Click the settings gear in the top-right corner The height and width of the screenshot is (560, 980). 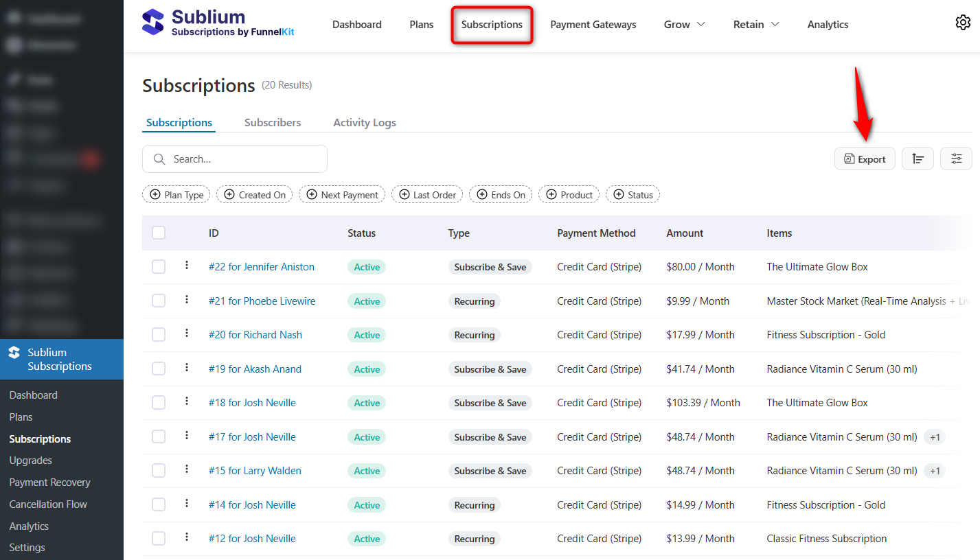(963, 22)
